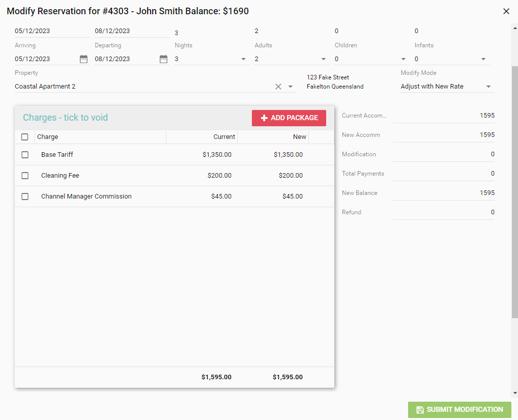Open the Departing date calendar picker
This screenshot has height=420, width=518.
(x=163, y=59)
